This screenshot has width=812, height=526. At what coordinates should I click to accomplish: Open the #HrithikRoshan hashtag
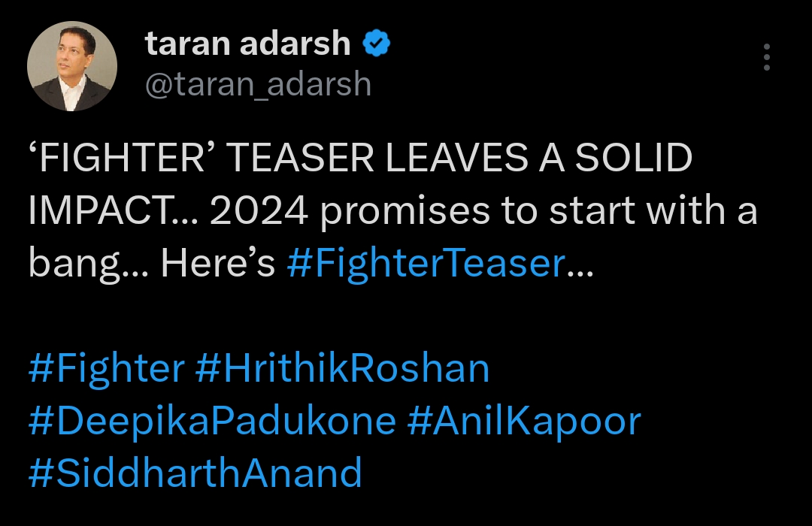point(342,368)
